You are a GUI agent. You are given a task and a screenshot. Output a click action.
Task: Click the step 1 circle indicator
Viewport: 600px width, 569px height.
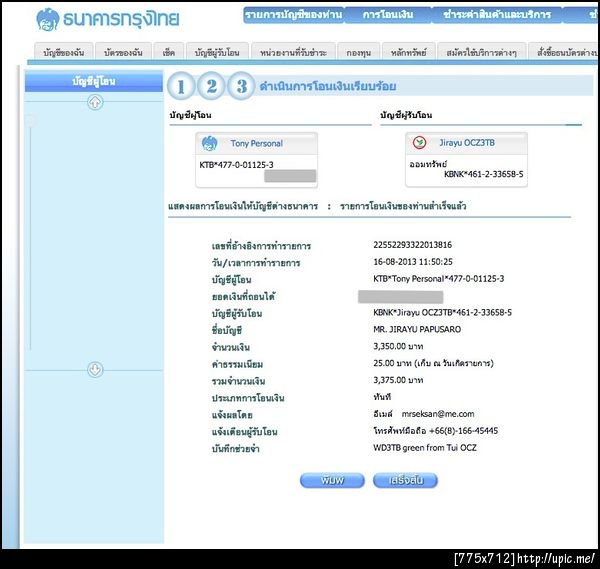[181, 86]
